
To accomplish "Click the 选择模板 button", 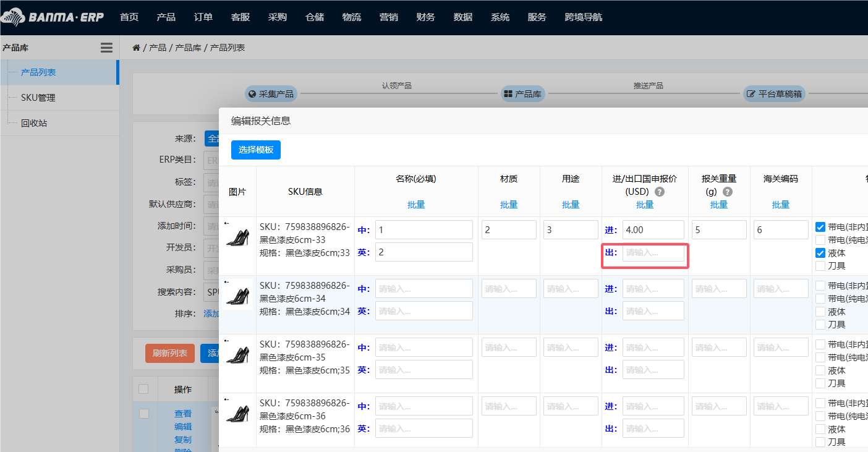I will click(256, 150).
